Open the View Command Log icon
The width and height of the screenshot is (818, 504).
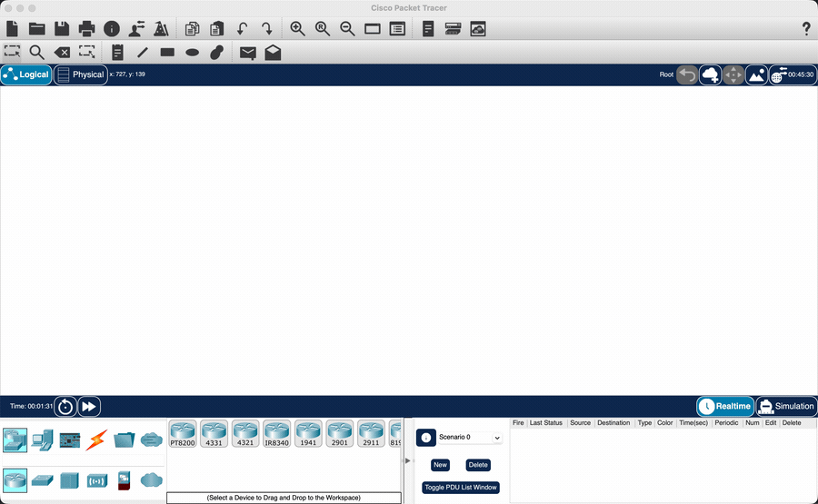coord(428,29)
